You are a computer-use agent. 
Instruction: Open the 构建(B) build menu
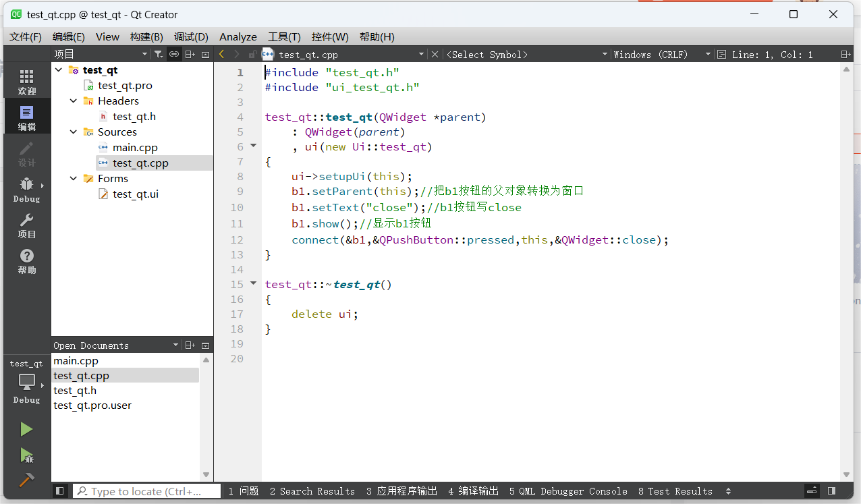[x=146, y=37]
